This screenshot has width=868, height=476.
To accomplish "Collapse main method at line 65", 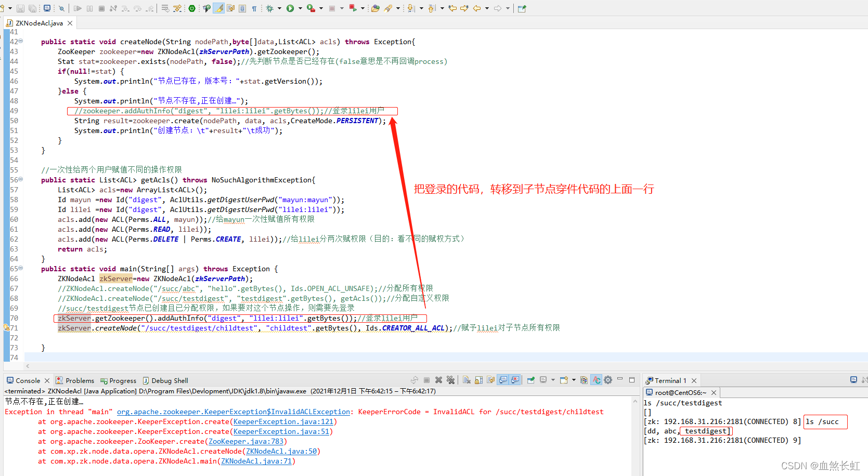I will [x=21, y=268].
